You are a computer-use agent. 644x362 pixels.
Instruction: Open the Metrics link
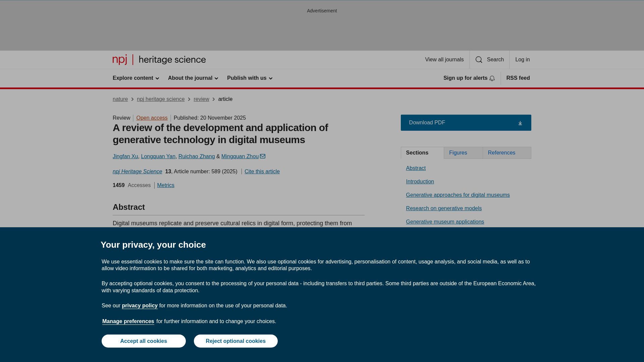(x=166, y=185)
